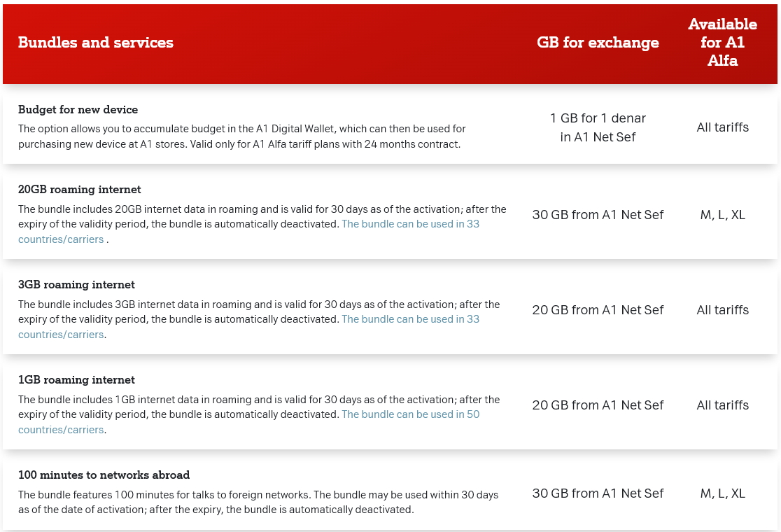Click the 'Available for A1 Alfa' header
This screenshot has height=532, width=781.
click(722, 43)
